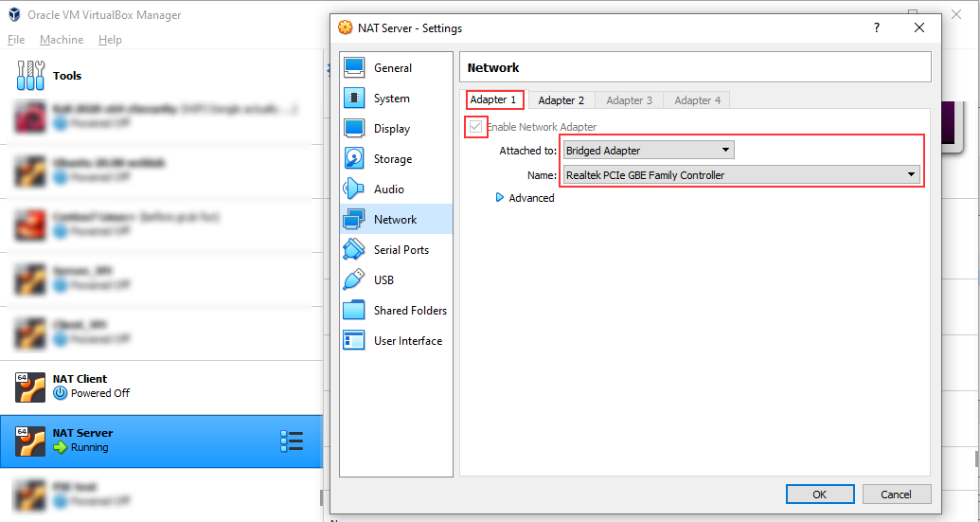Open the Audio speaker icon

pyautogui.click(x=354, y=189)
